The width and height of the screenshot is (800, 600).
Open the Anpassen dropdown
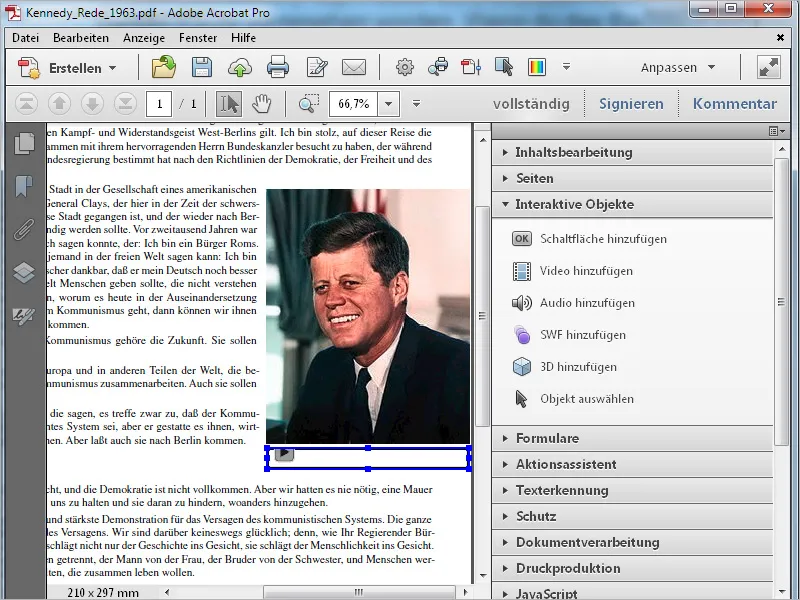tap(678, 67)
